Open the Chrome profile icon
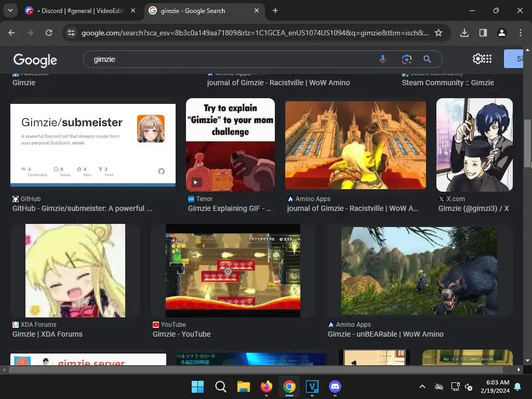 (501, 33)
